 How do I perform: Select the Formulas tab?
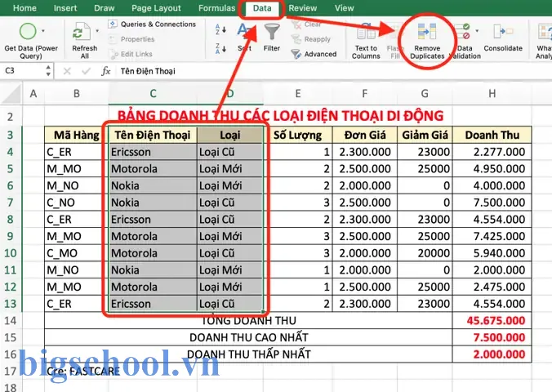coord(216,8)
